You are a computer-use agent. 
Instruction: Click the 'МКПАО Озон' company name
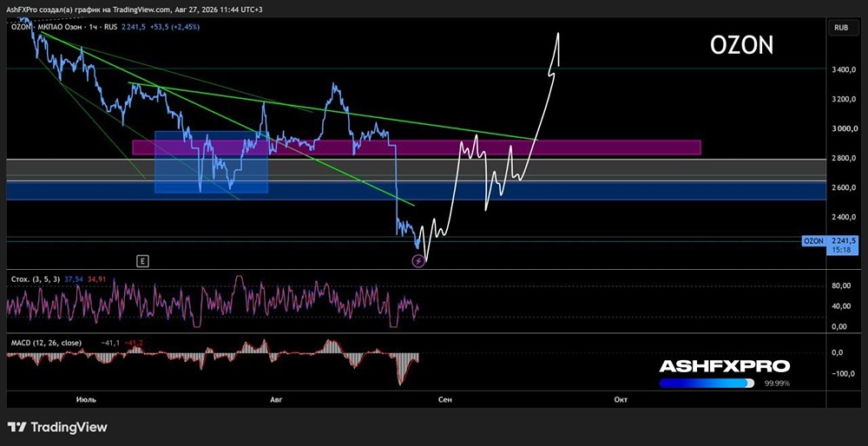coord(60,27)
